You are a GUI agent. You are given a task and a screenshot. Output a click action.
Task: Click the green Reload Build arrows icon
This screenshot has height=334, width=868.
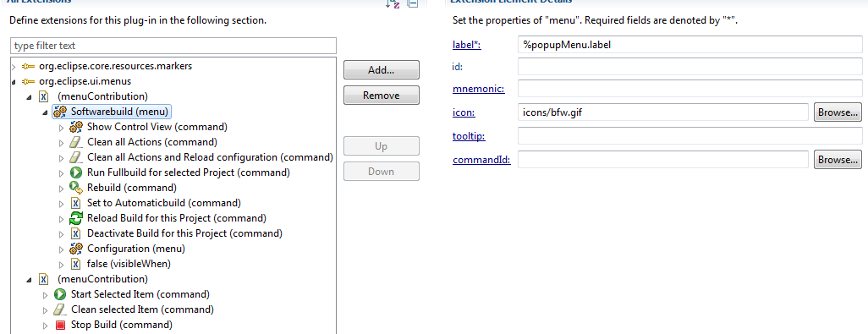(76, 218)
